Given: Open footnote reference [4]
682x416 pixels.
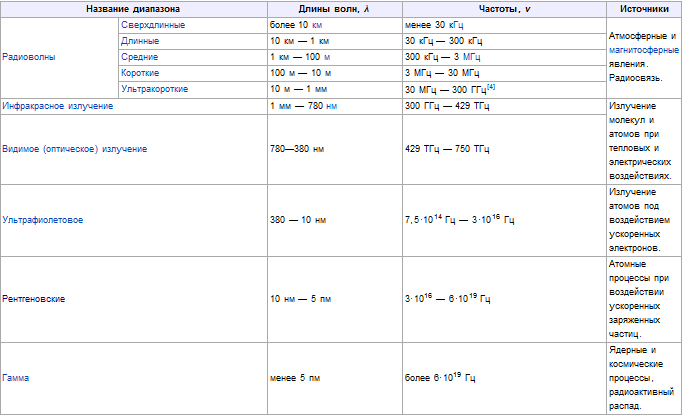Looking at the screenshot, I should pos(491,87).
